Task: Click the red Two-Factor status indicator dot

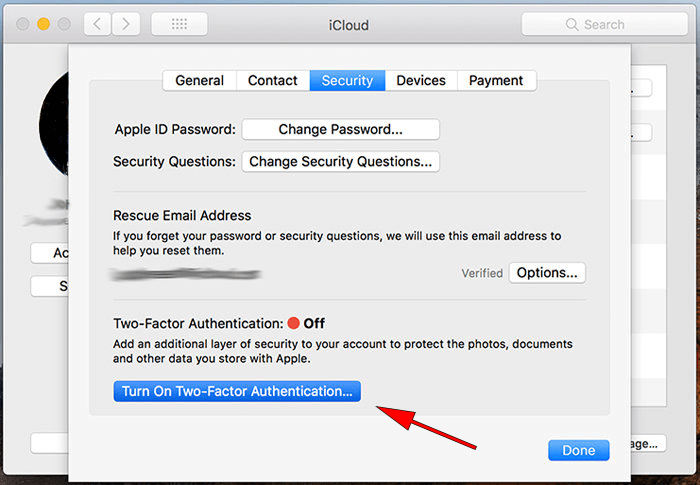Action: (x=293, y=323)
